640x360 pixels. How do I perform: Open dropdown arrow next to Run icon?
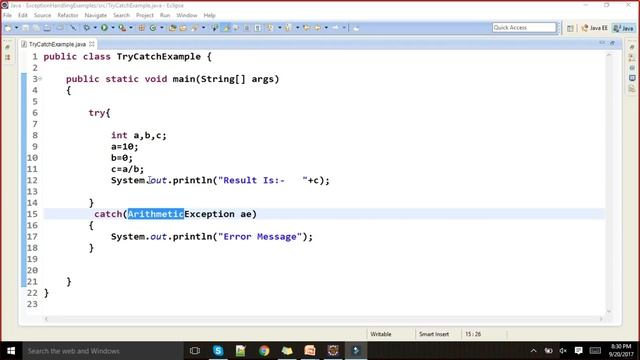coord(113,28)
